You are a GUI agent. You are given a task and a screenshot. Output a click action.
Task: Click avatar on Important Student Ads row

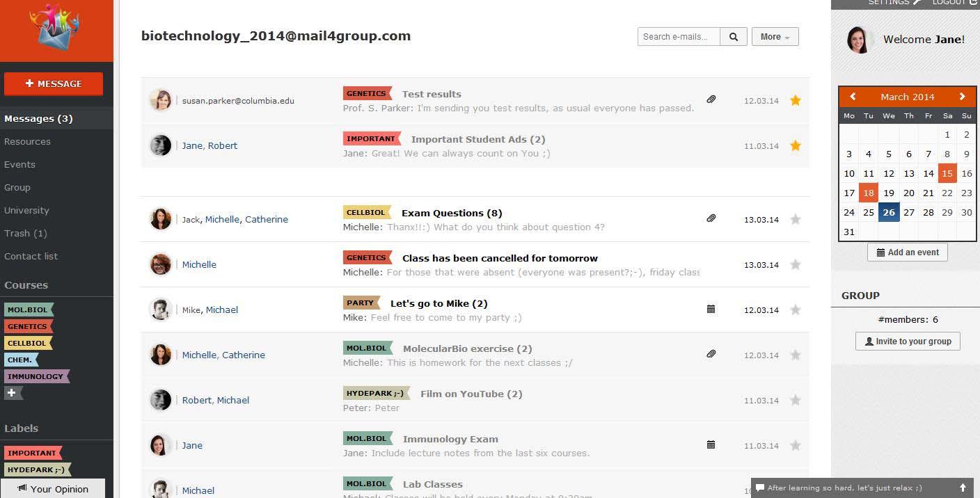click(161, 145)
